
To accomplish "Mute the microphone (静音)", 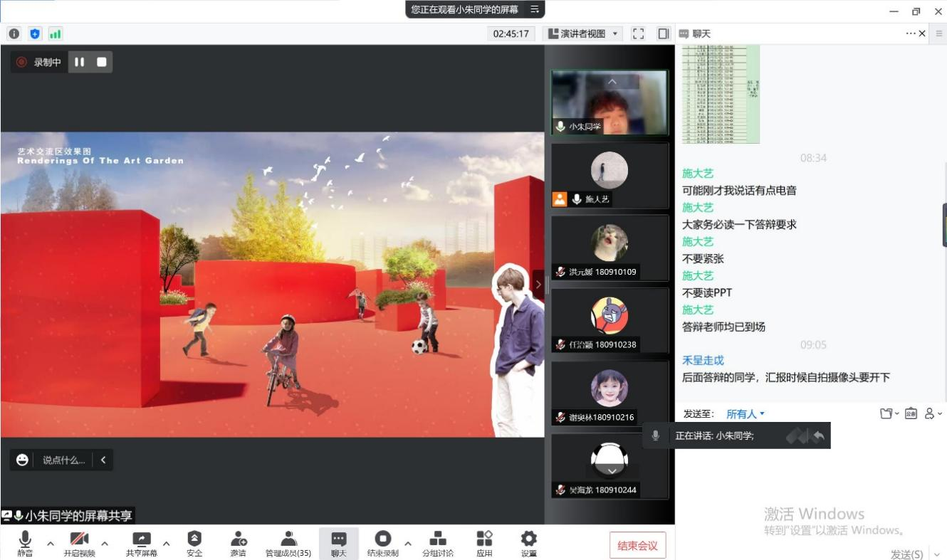I will point(25,544).
